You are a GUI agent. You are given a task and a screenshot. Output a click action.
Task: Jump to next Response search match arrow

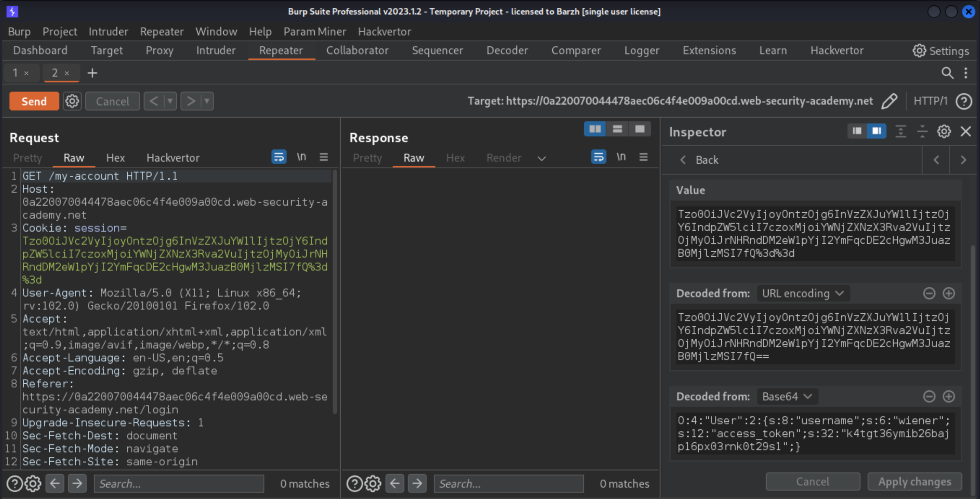click(x=417, y=483)
